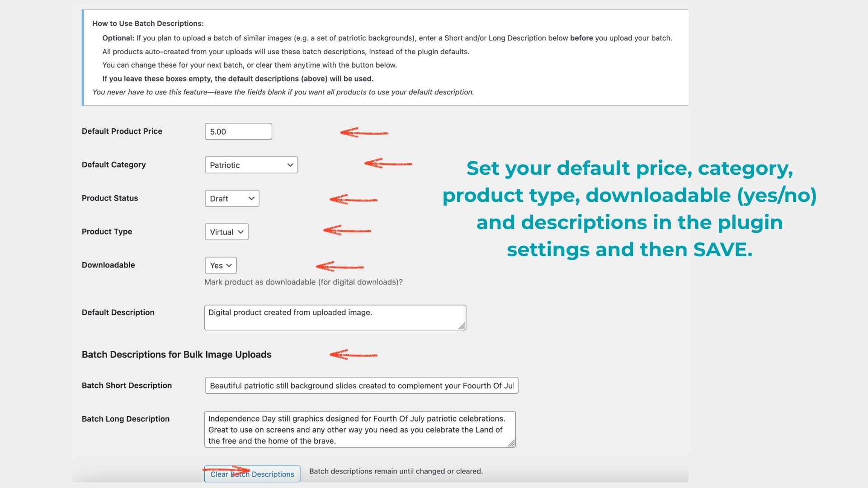Click the Product Status field label
This screenshot has height=488, width=868.
click(x=109, y=198)
